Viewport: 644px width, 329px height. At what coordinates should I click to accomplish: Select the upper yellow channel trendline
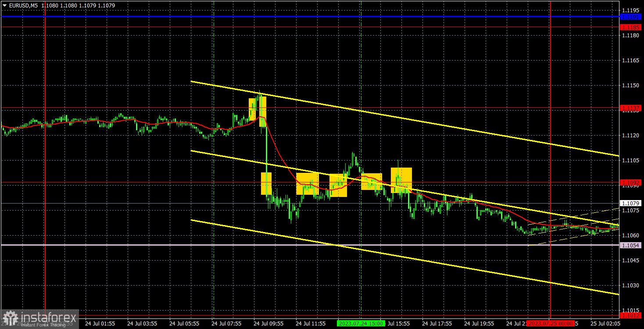point(404,118)
